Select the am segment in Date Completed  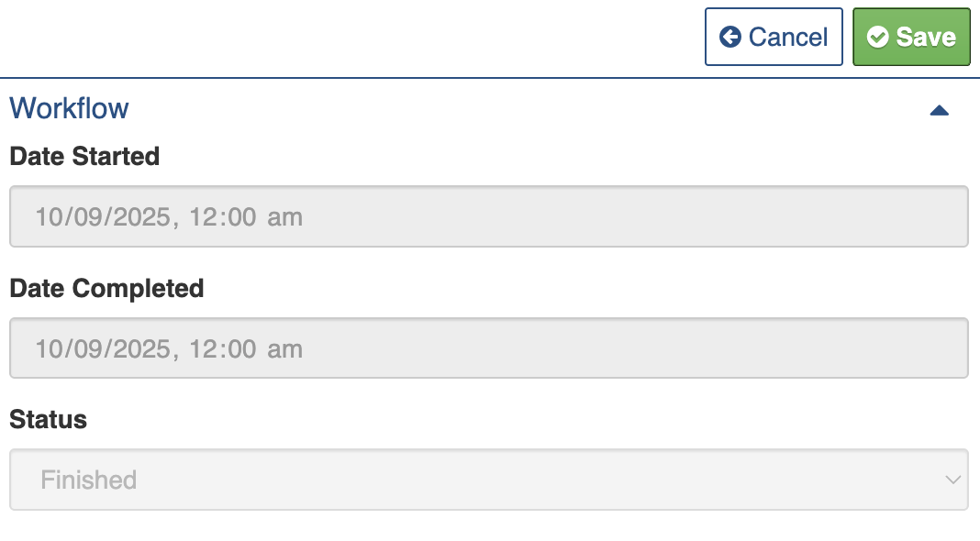point(285,349)
